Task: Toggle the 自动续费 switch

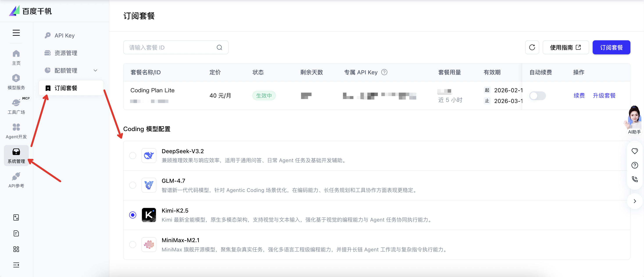Action: pyautogui.click(x=537, y=96)
